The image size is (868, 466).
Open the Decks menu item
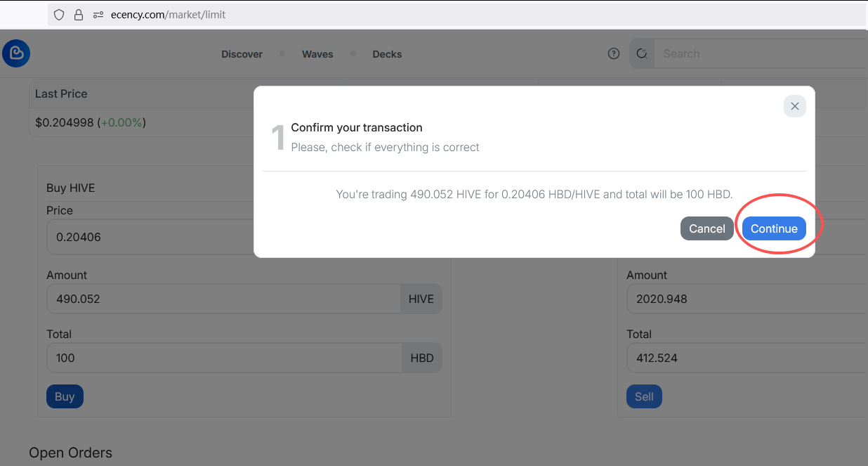coord(387,54)
